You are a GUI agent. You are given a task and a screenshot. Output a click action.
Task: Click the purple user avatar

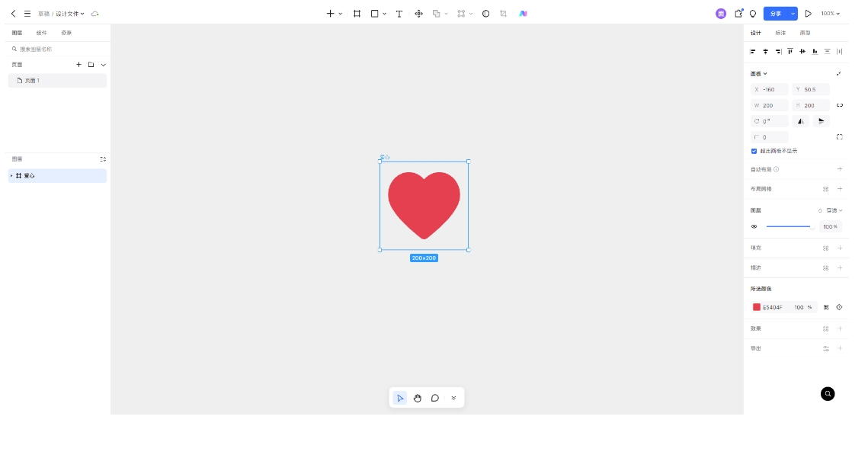(x=721, y=13)
